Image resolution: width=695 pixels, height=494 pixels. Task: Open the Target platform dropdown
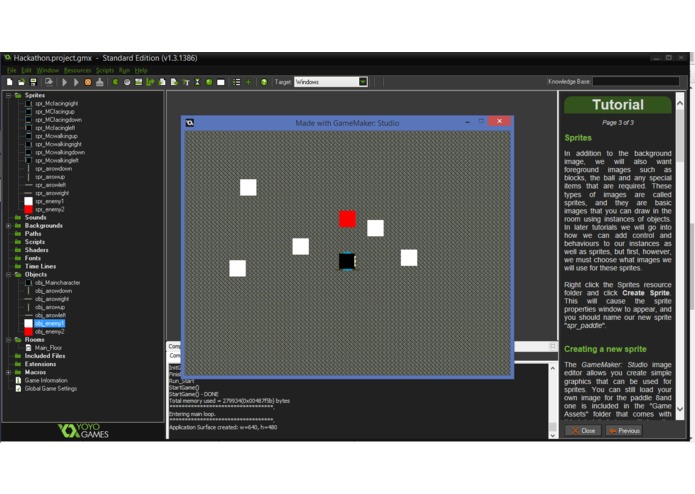click(x=363, y=82)
